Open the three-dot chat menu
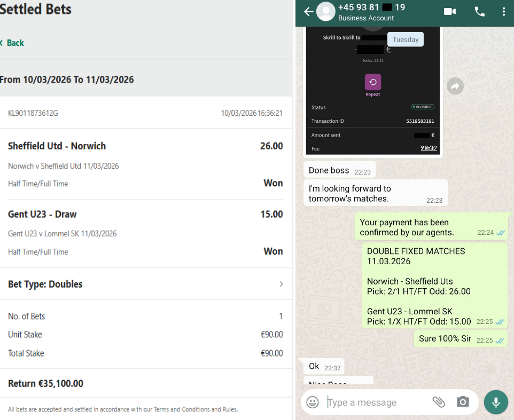This screenshot has height=420, width=514. tap(504, 12)
